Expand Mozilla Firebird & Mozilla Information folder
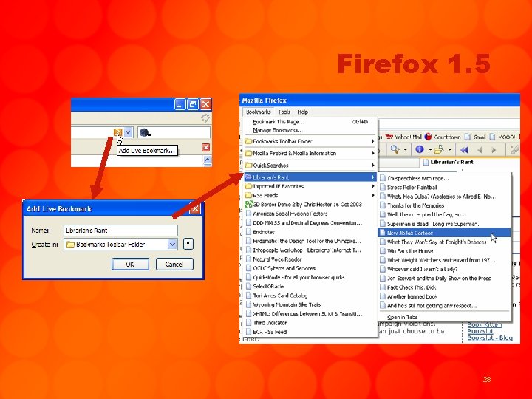The image size is (532, 399). tap(310, 154)
